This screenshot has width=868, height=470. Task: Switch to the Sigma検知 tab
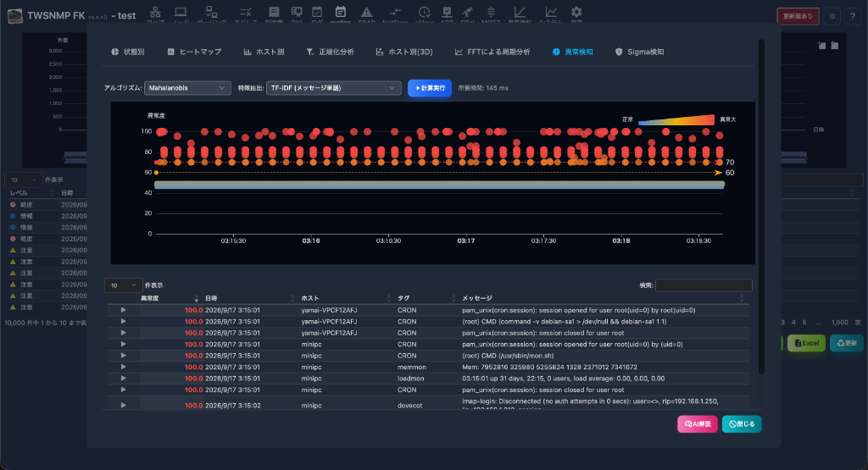(x=639, y=52)
